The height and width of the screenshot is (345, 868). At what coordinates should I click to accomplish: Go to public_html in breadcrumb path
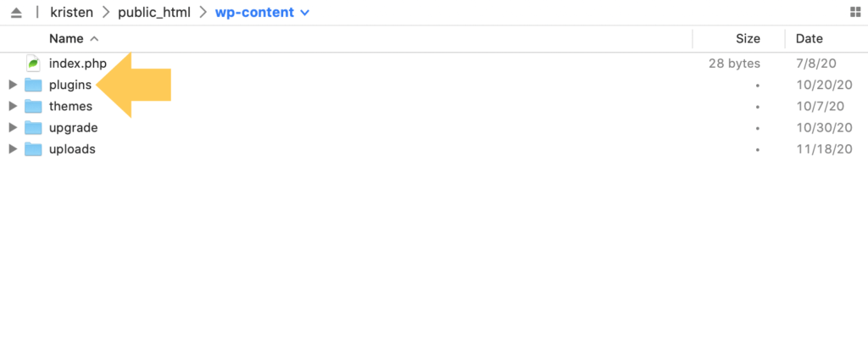tap(154, 14)
